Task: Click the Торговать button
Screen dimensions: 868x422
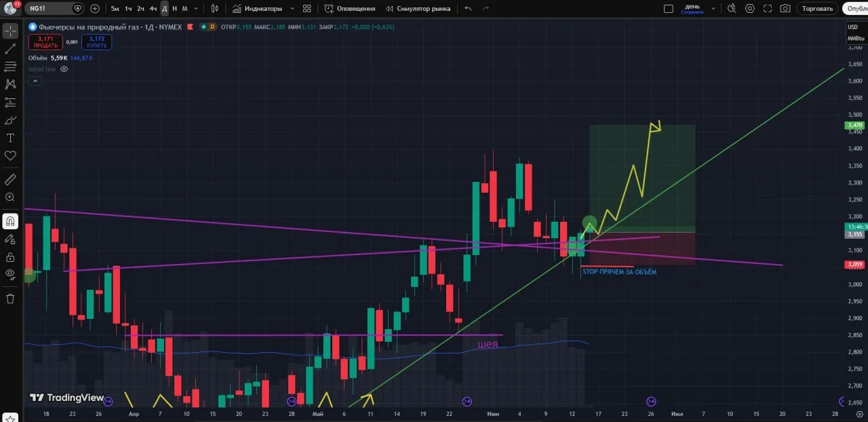Action: click(817, 9)
